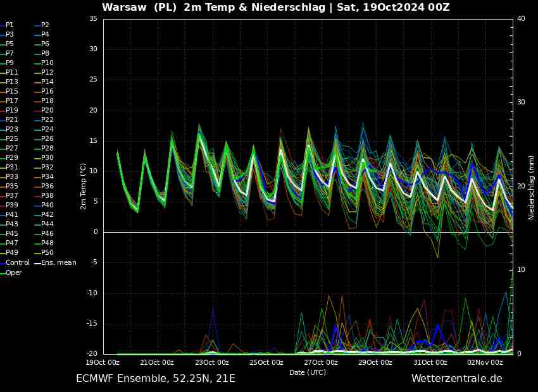The image size is (538, 392).
Task: Click the "Date (UTC)" axis title
Action: click(308, 372)
